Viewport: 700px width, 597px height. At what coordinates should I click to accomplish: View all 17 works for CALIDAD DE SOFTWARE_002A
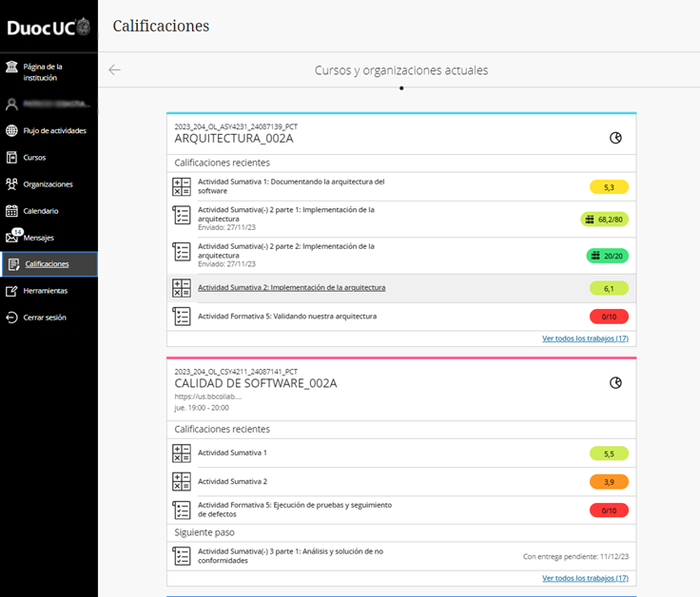click(x=585, y=578)
